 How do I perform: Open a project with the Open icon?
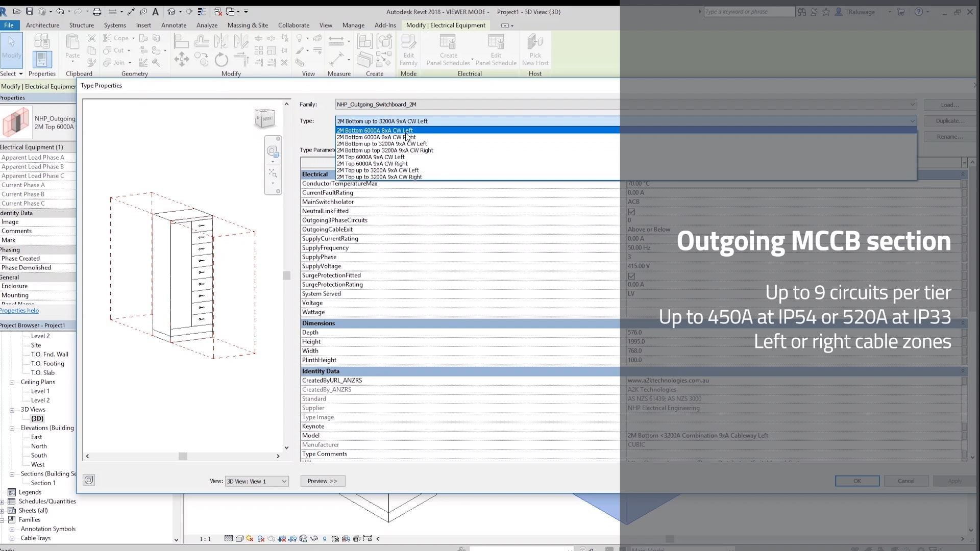(17, 11)
